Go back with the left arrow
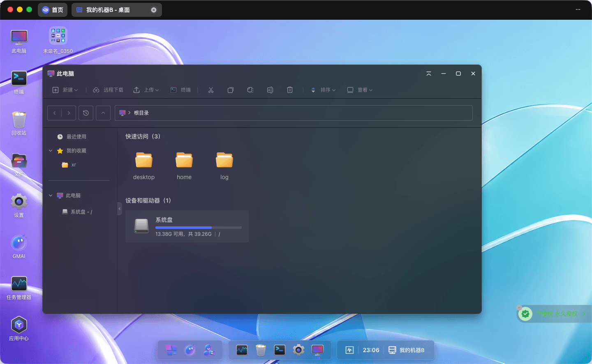The height and width of the screenshot is (364, 592). [x=55, y=113]
